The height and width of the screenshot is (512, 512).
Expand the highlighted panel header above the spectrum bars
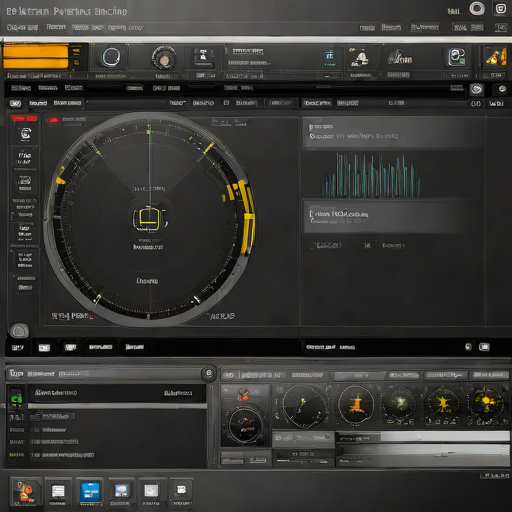393,132
